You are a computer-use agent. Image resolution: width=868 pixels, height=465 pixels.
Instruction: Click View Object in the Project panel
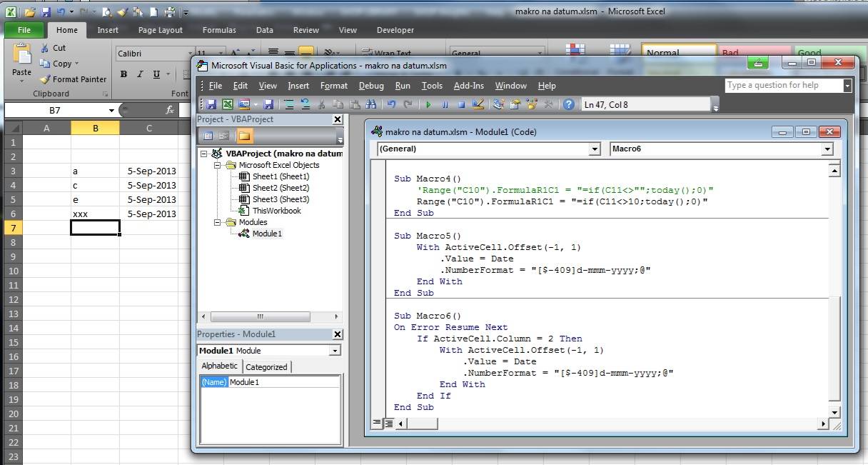click(x=223, y=136)
